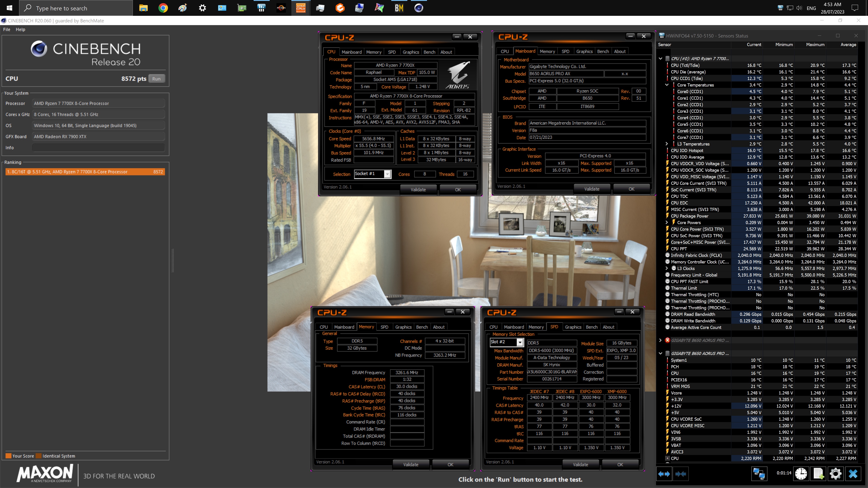Open the toolbox computer taskbar icon
The width and height of the screenshot is (868, 488).
click(360, 8)
